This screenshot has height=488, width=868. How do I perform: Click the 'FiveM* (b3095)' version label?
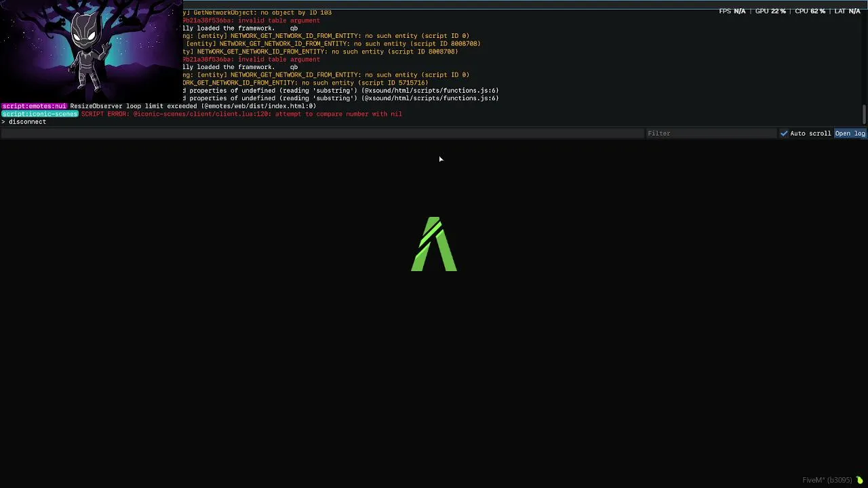click(x=827, y=481)
